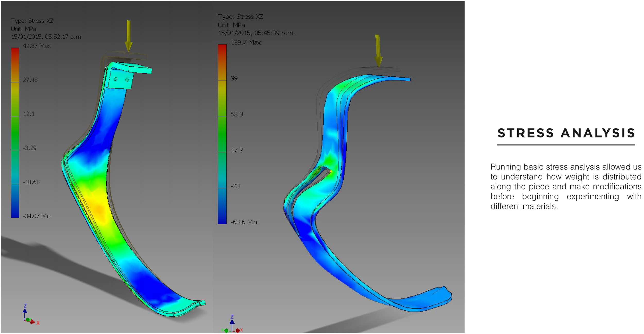The width and height of the screenshot is (644, 334).
Task: Click the right view's XYZ axis triad
Action: (x=232, y=324)
